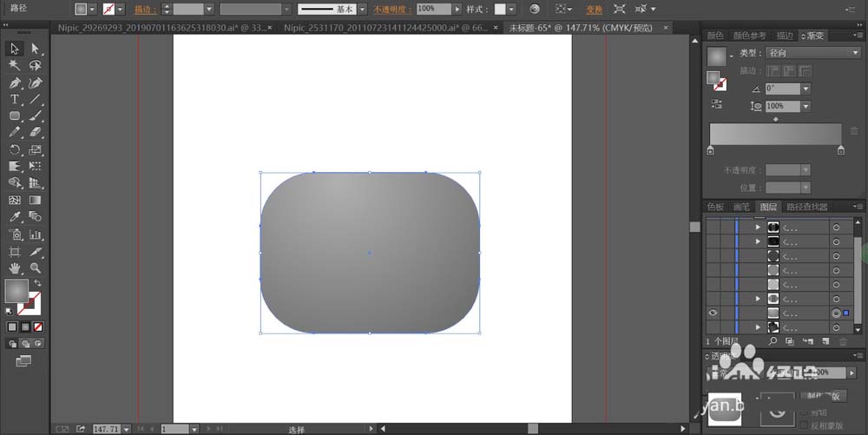The image size is (868, 435).
Task: Select the Eyedropper tool
Action: [15, 217]
